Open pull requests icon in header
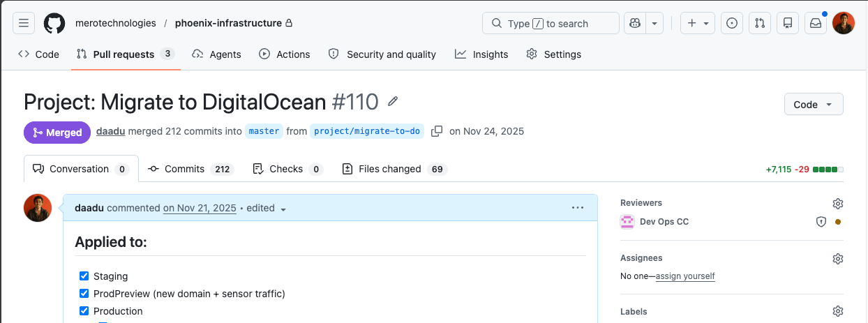 point(760,23)
